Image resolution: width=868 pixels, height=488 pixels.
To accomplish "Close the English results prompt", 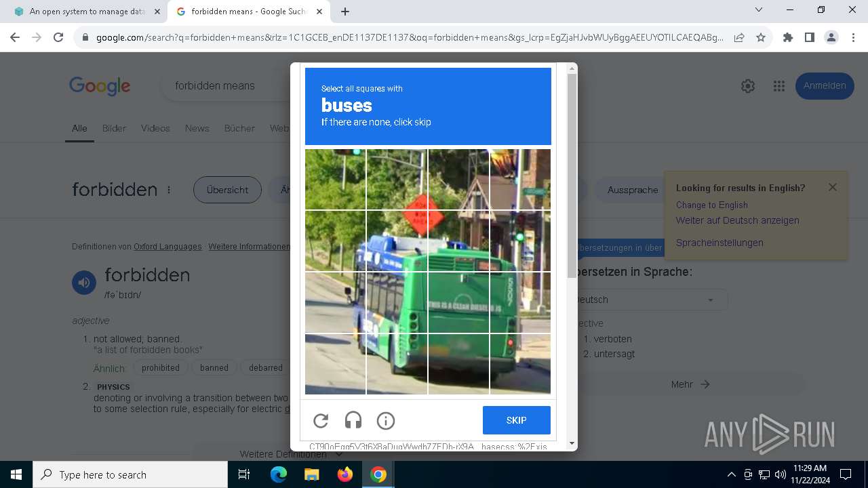I will click(833, 187).
